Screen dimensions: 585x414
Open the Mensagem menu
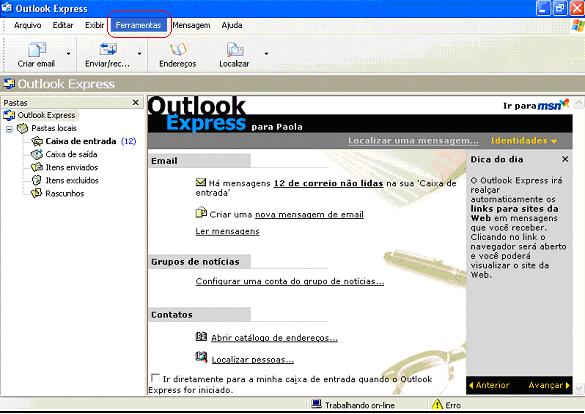click(191, 25)
